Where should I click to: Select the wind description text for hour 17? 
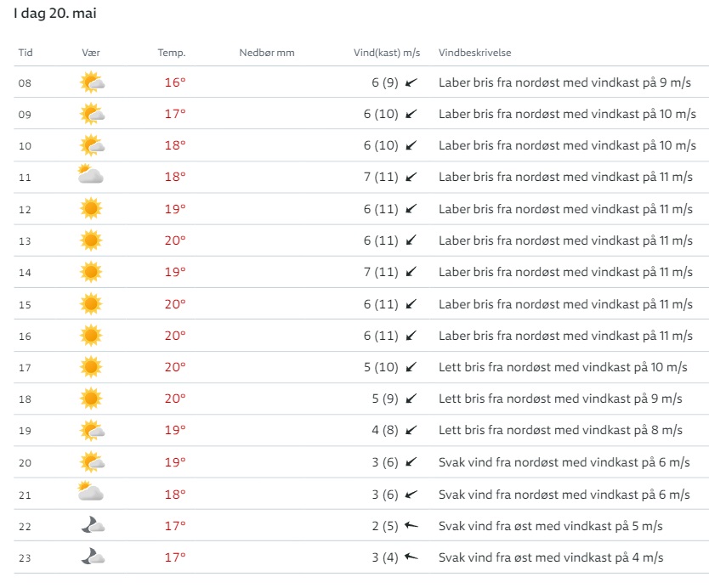(562, 367)
